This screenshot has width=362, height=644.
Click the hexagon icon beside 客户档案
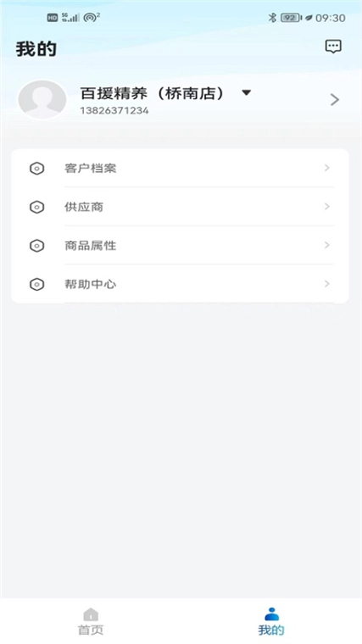click(x=37, y=169)
